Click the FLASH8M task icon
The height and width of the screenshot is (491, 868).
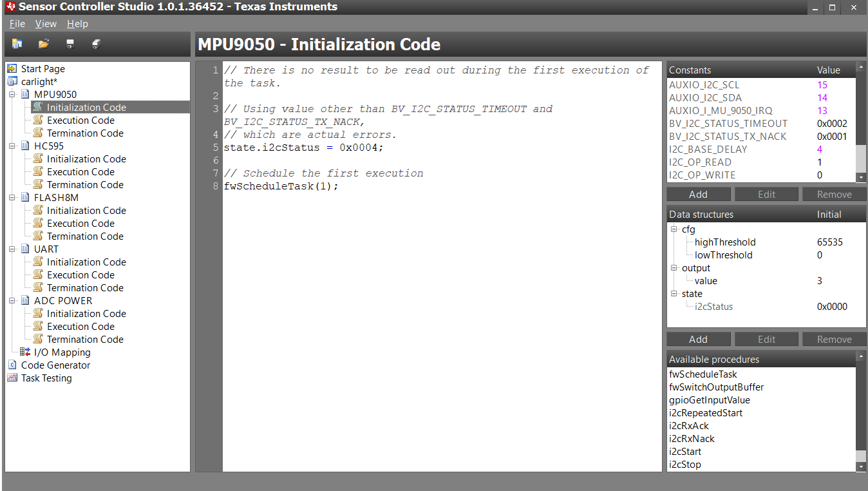(x=25, y=198)
